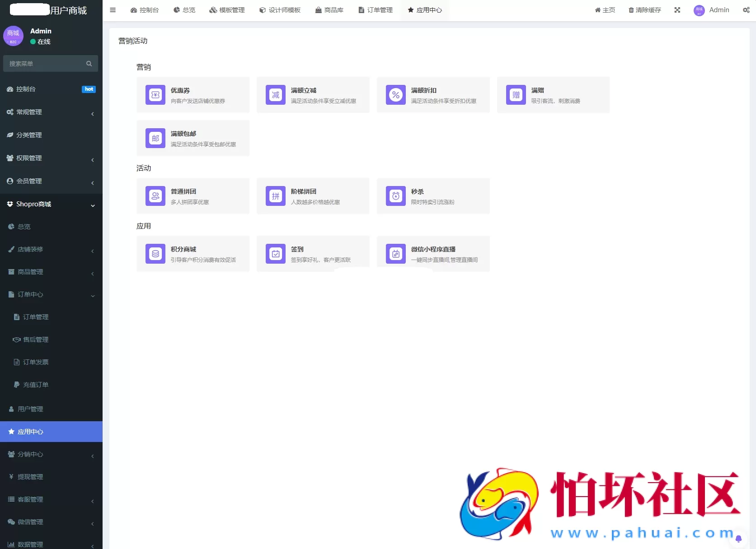This screenshot has height=549, width=756.
Task: Click the 签到 sign-in app icon
Action: [276, 254]
